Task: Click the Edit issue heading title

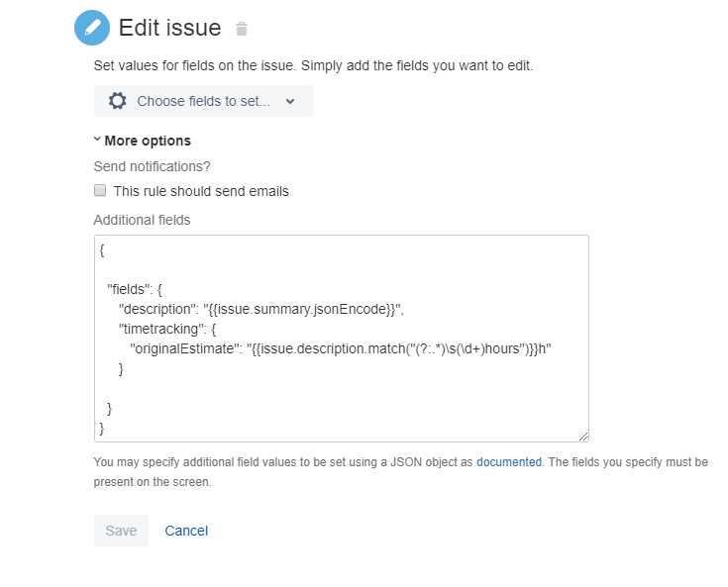Action: (170, 28)
